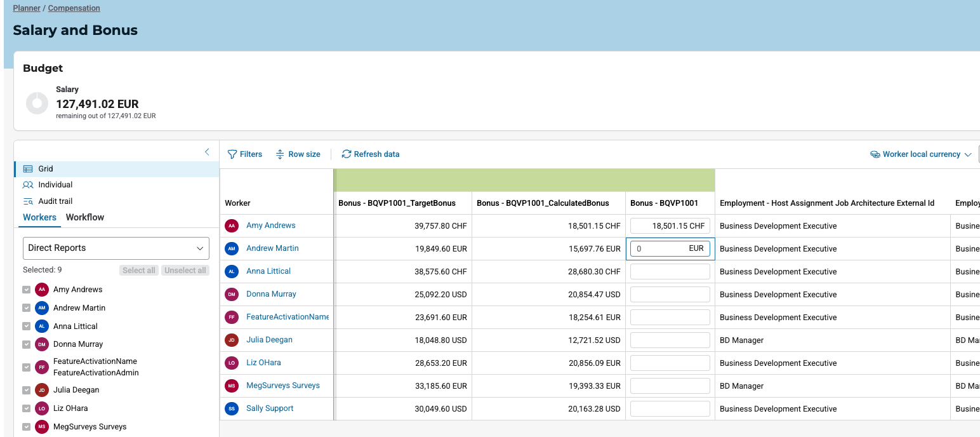The image size is (980, 437).
Task: Toggle the Donna Murray checkbox
Action: click(26, 344)
